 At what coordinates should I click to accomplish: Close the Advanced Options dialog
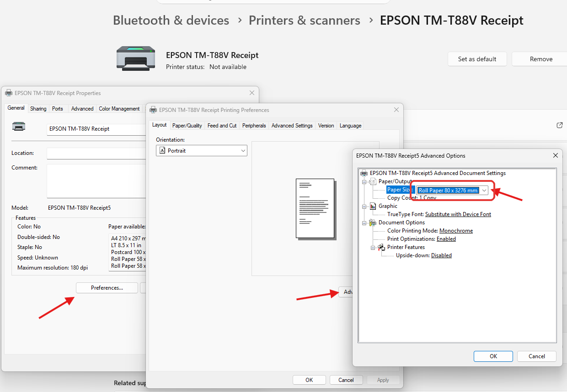pos(556,155)
